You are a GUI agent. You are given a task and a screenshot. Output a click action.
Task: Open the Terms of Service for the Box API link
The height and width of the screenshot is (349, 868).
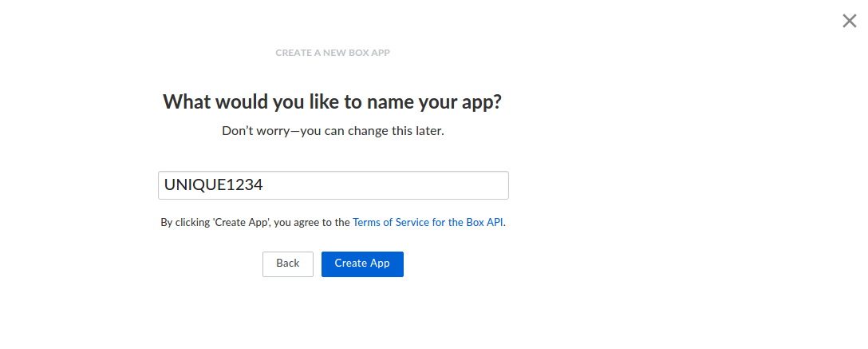pyautogui.click(x=428, y=223)
